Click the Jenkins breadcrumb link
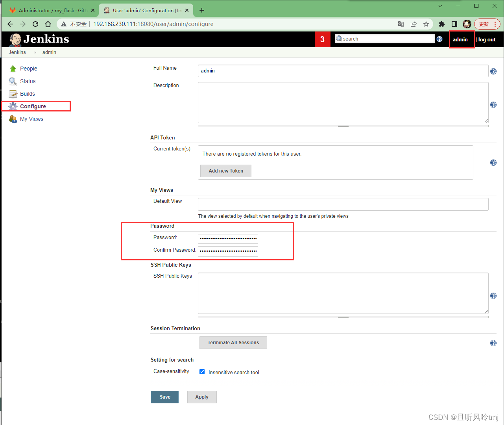This screenshot has height=425, width=504. [x=17, y=52]
